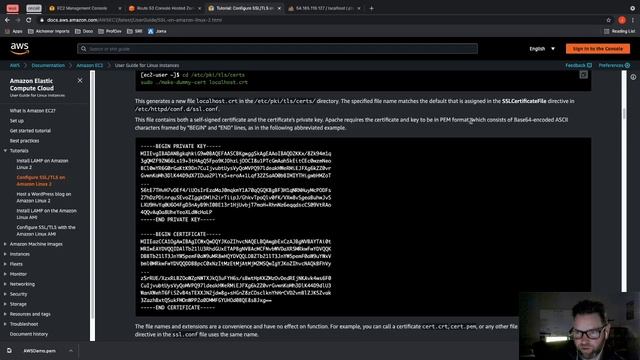Click the info icon at right edge
640x360 pixels.
633,77
